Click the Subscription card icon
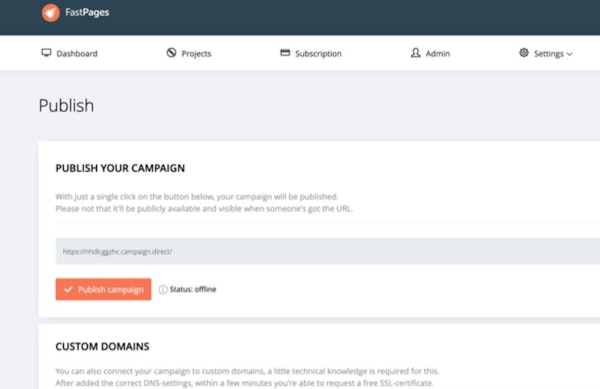This screenshot has height=389, width=600. tap(285, 53)
